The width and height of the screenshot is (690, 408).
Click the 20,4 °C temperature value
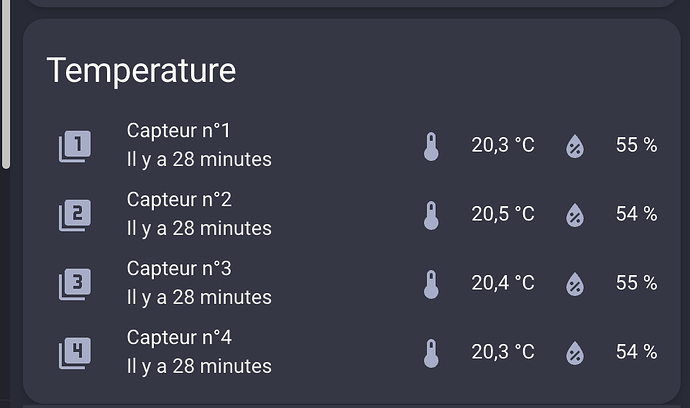point(503,283)
